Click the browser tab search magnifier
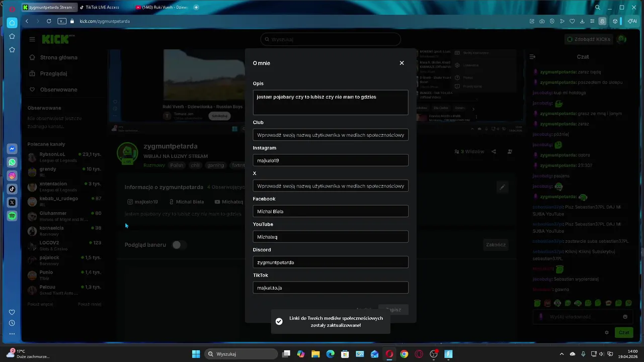Viewport: 644px width, 362px height. point(598,8)
